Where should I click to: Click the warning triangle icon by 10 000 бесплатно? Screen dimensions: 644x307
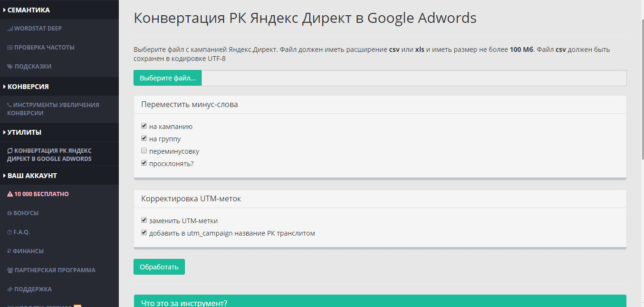coord(10,194)
